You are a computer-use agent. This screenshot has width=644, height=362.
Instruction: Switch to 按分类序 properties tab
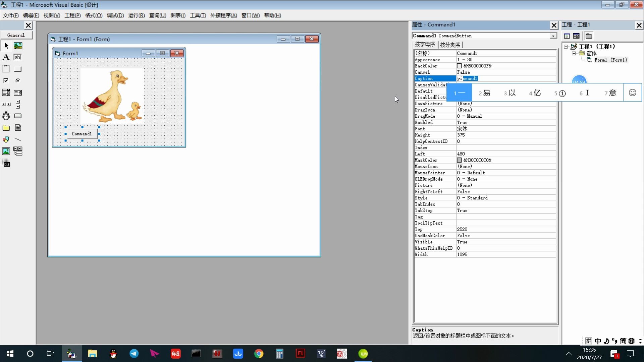pyautogui.click(x=450, y=45)
